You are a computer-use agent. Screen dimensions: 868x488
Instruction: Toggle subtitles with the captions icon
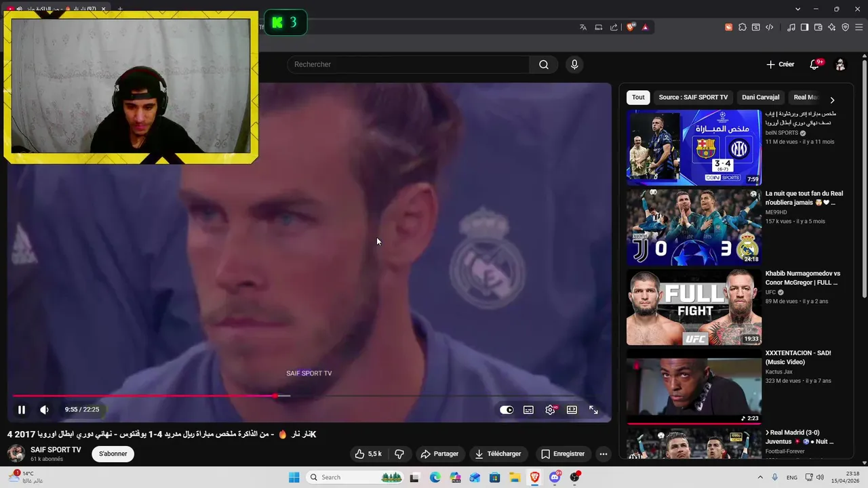tap(528, 409)
